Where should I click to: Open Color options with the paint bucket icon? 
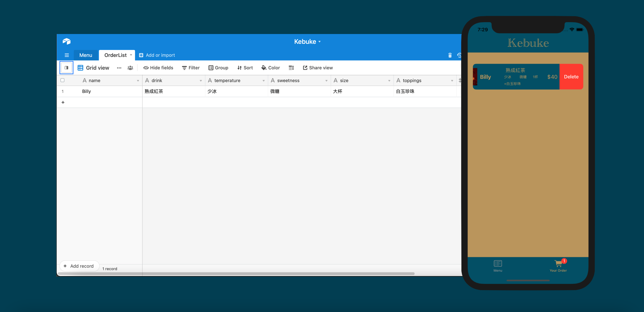(x=264, y=68)
